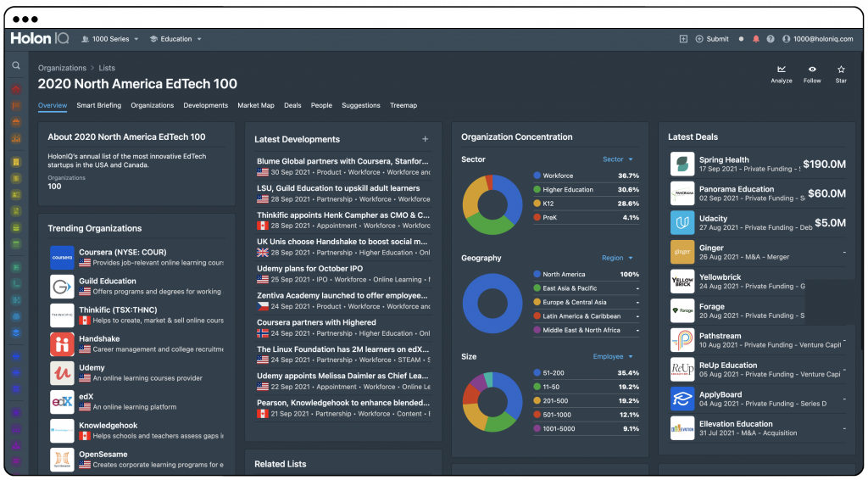Click the Size donut chart
This screenshot has width=868, height=480.
tap(492, 402)
